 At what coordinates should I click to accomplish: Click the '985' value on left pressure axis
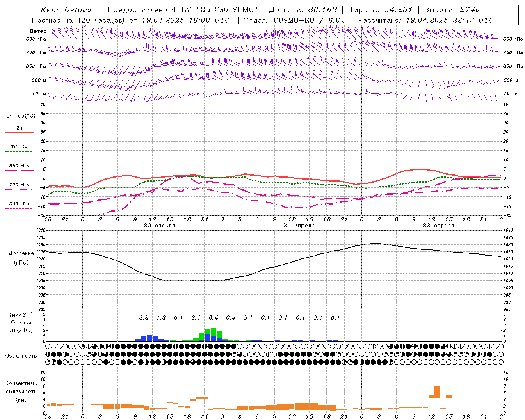point(41,309)
